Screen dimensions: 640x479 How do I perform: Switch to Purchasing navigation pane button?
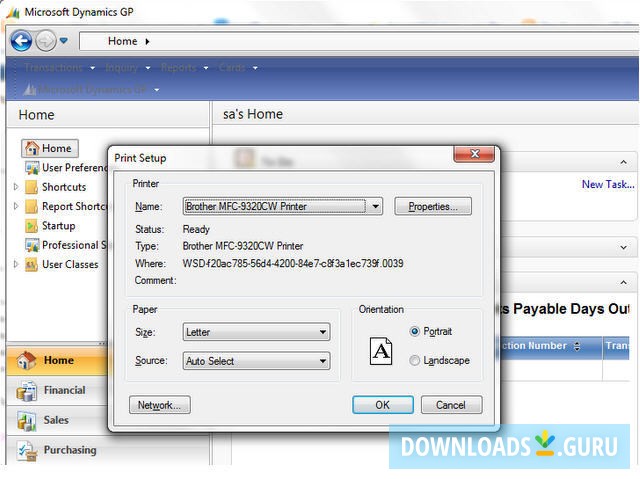57,450
